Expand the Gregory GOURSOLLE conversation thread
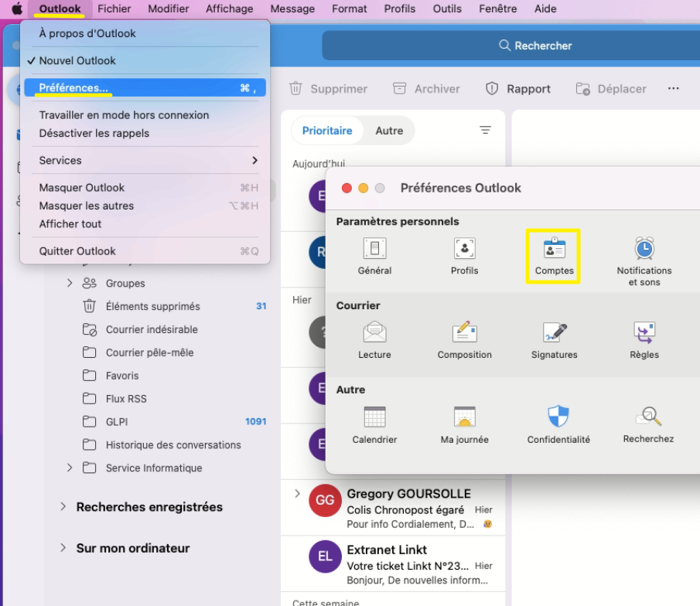 (x=297, y=493)
